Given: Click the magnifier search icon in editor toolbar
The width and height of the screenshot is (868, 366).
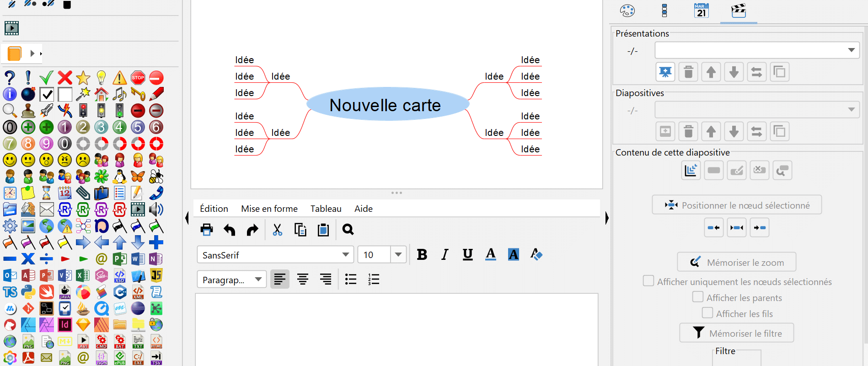Looking at the screenshot, I should click(x=348, y=230).
